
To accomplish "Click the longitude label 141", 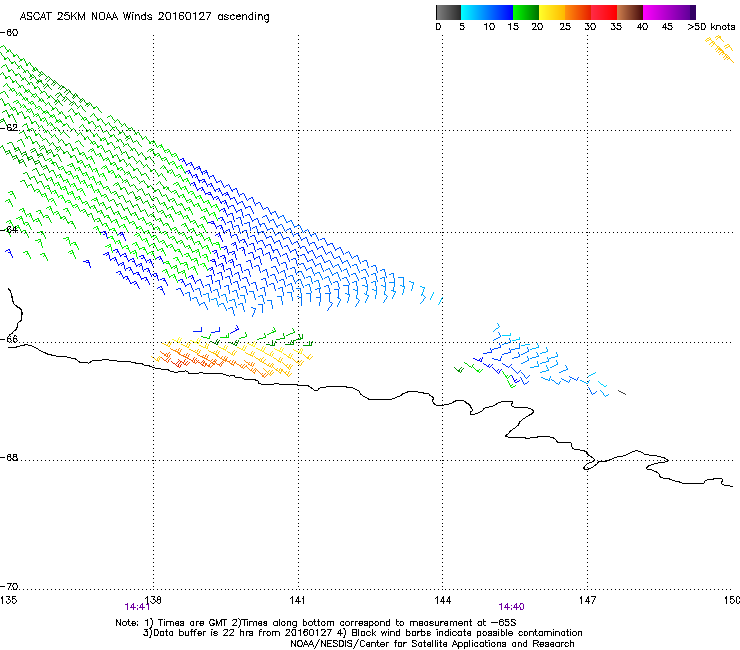I will tap(297, 600).
